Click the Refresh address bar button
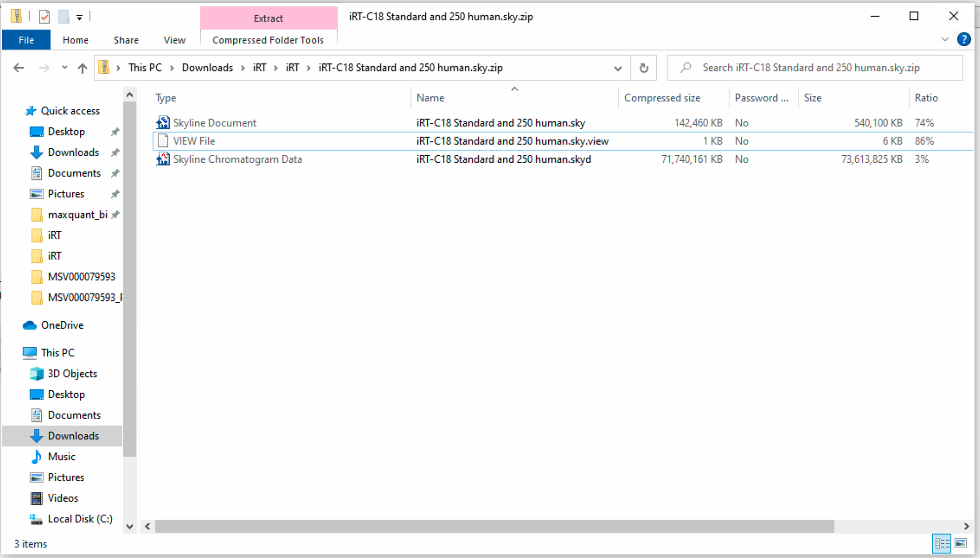The width and height of the screenshot is (980, 558). [x=644, y=68]
